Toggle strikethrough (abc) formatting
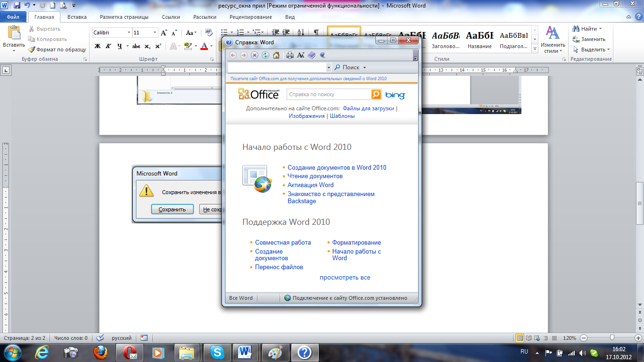This screenshot has width=644, height=362. tap(136, 46)
